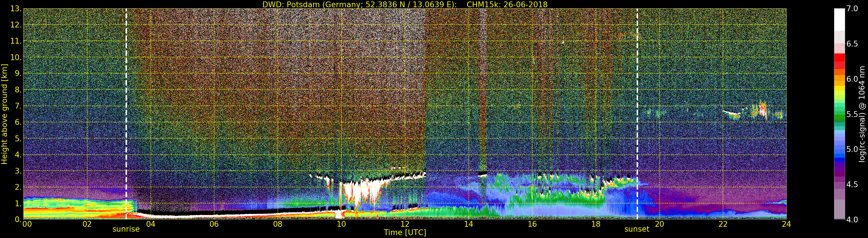The image size is (868, 238).
Task: Click the x-axis tick label '24'
Action: (786, 224)
